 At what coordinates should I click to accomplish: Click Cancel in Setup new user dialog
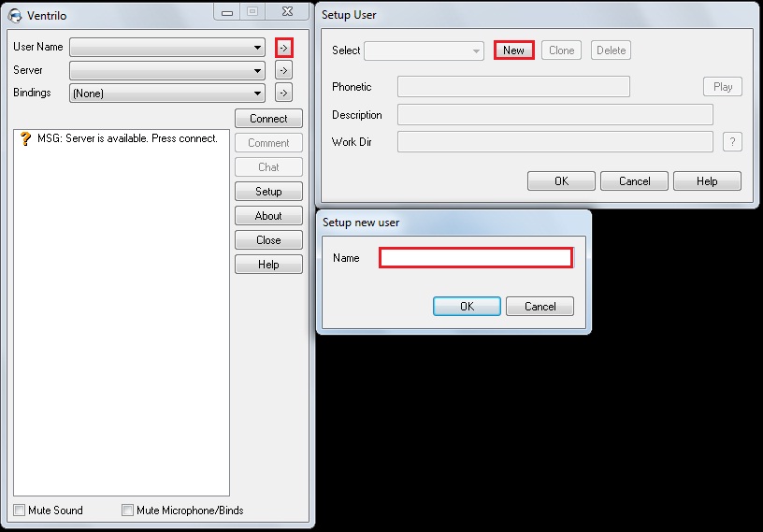[540, 306]
